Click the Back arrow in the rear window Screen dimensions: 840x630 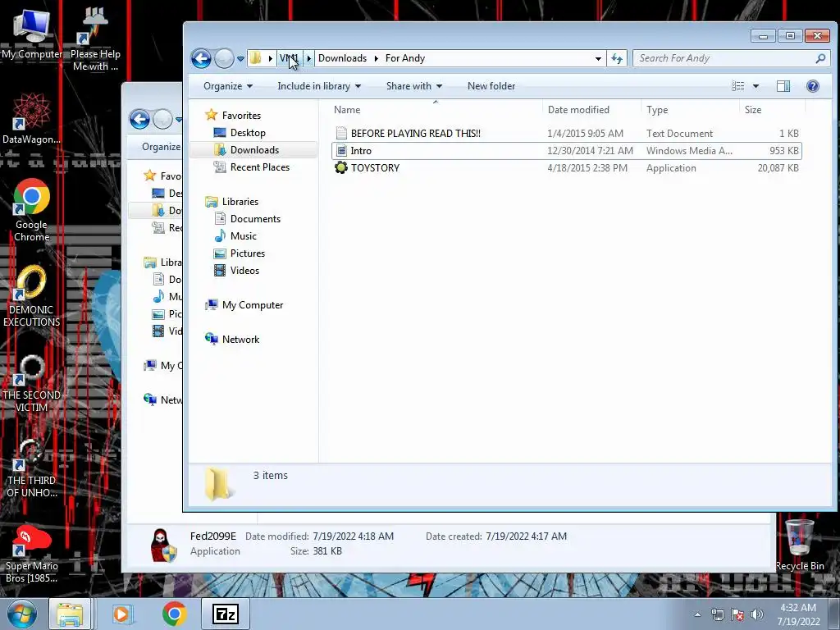(x=139, y=119)
